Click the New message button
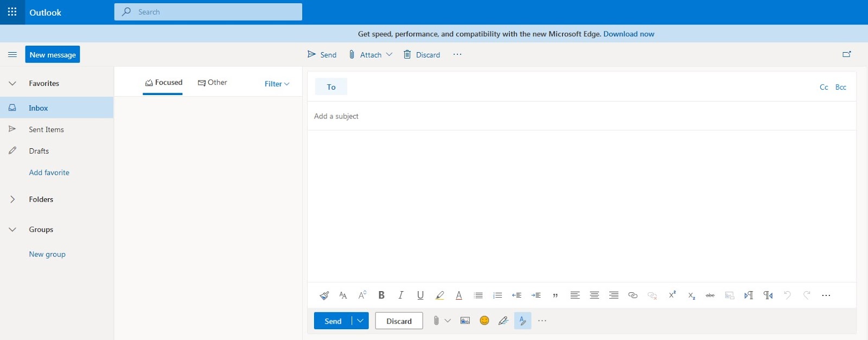Screen dimensions: 868x340 pos(53,54)
